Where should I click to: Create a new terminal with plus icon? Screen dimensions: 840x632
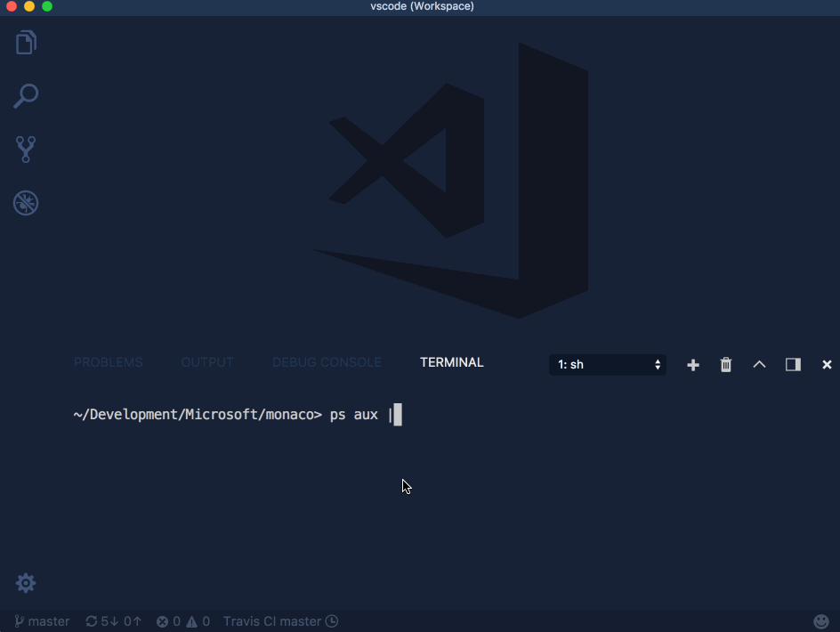click(693, 365)
